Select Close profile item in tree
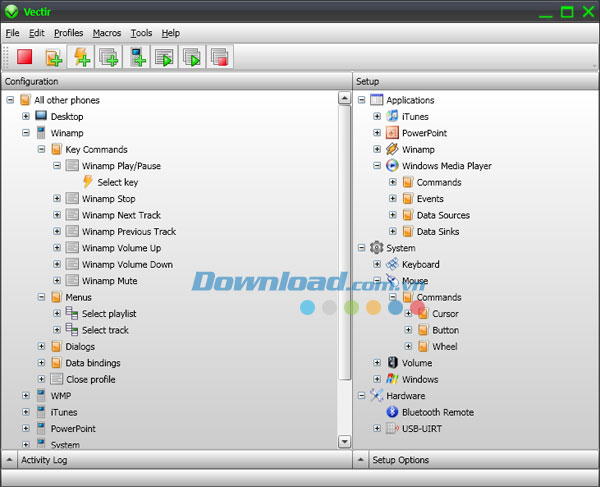 (x=90, y=379)
